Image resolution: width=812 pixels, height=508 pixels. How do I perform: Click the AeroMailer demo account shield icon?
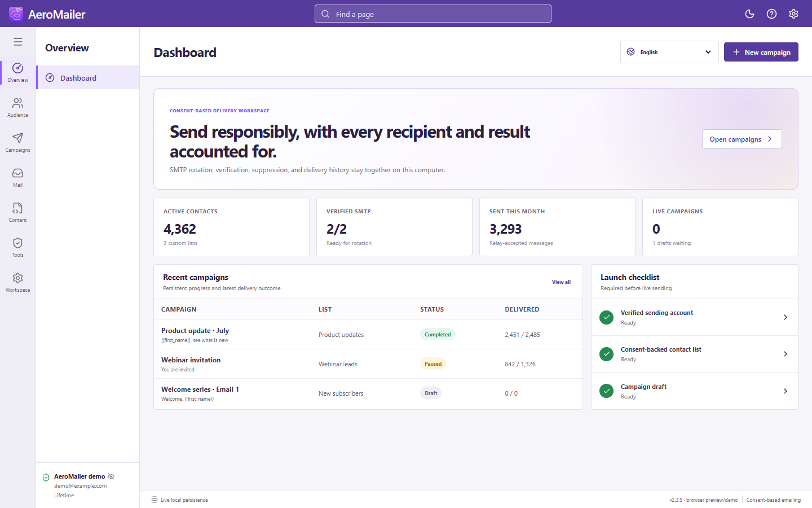[46, 478]
